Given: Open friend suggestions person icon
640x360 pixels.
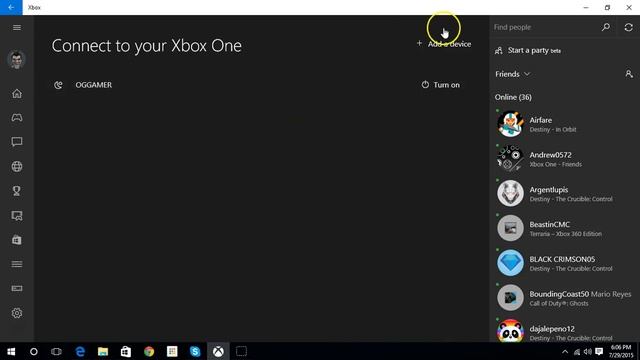Looking at the screenshot, I should tap(629, 74).
